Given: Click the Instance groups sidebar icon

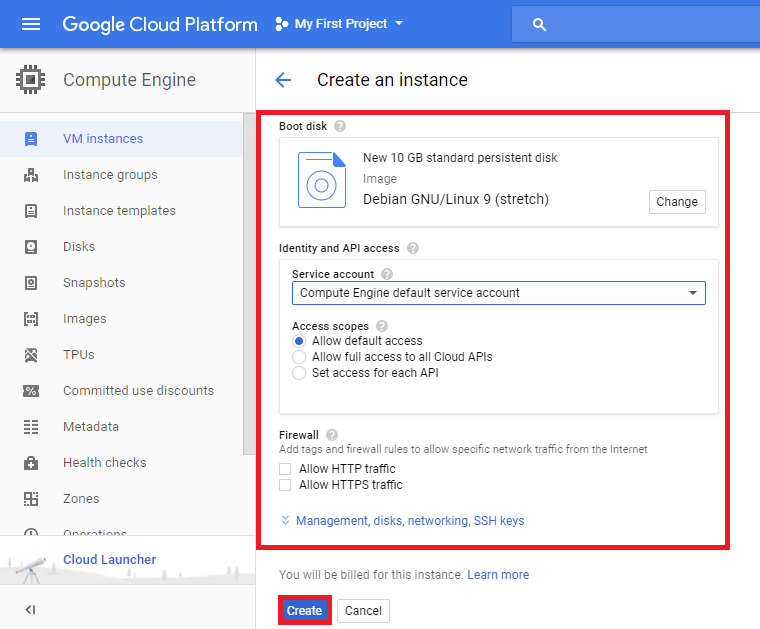Looking at the screenshot, I should click(31, 175).
